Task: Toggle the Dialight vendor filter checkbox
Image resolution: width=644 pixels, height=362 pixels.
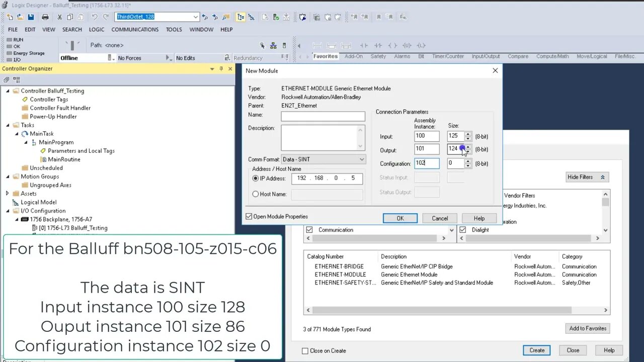Action: 463,230
